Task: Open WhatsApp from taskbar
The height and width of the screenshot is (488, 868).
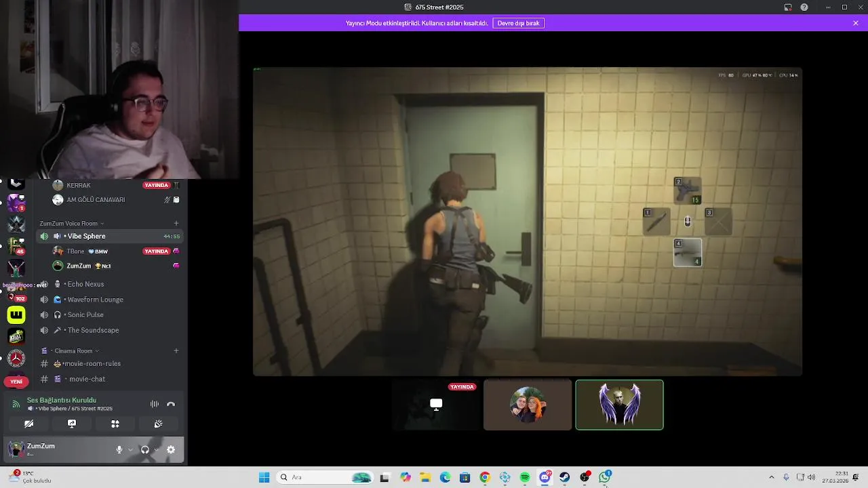Action: click(605, 477)
